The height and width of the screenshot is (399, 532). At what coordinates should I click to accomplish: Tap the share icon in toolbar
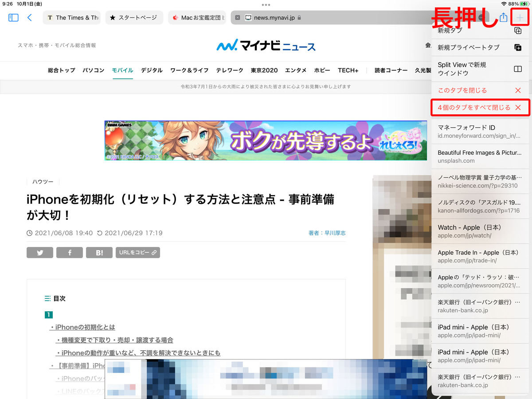503,17
